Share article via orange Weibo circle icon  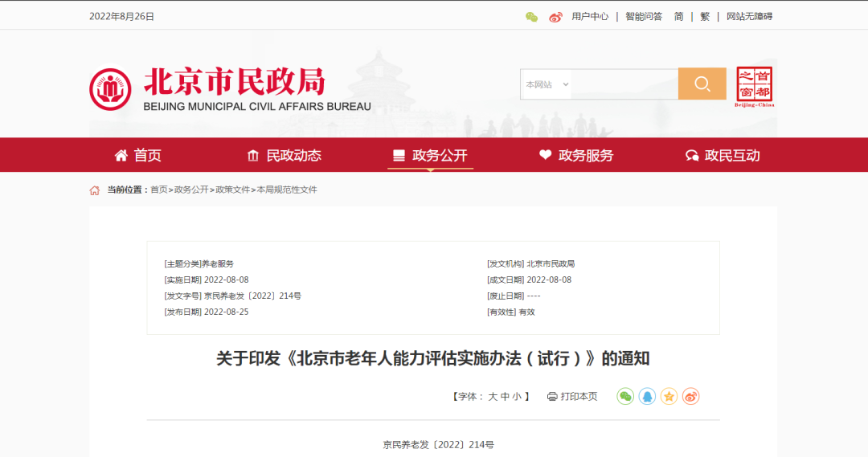click(x=690, y=396)
